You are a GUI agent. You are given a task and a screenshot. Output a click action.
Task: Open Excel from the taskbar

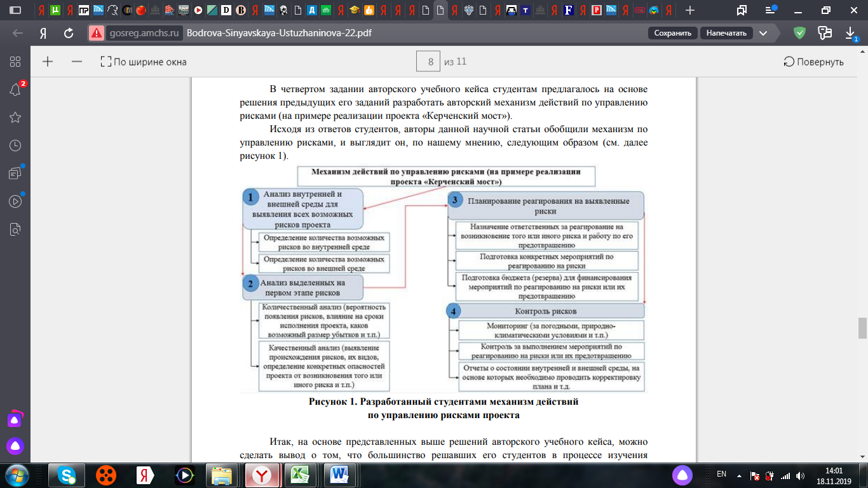[x=300, y=475]
